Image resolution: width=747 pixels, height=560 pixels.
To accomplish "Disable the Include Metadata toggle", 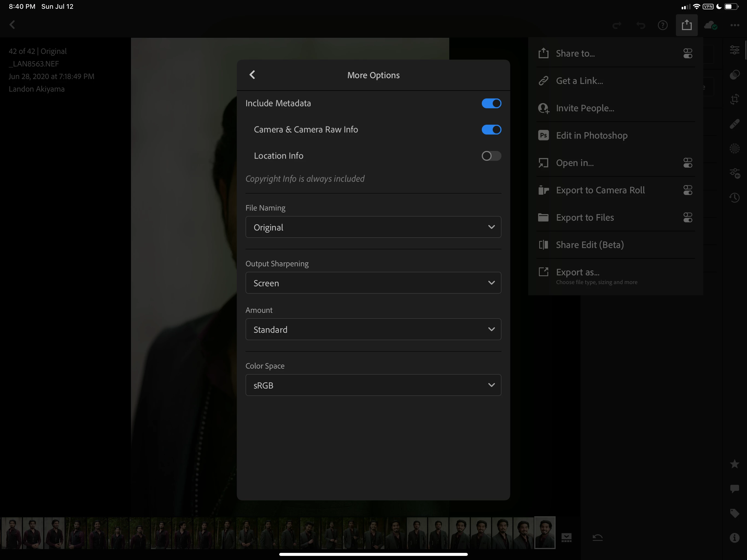I will [x=491, y=103].
